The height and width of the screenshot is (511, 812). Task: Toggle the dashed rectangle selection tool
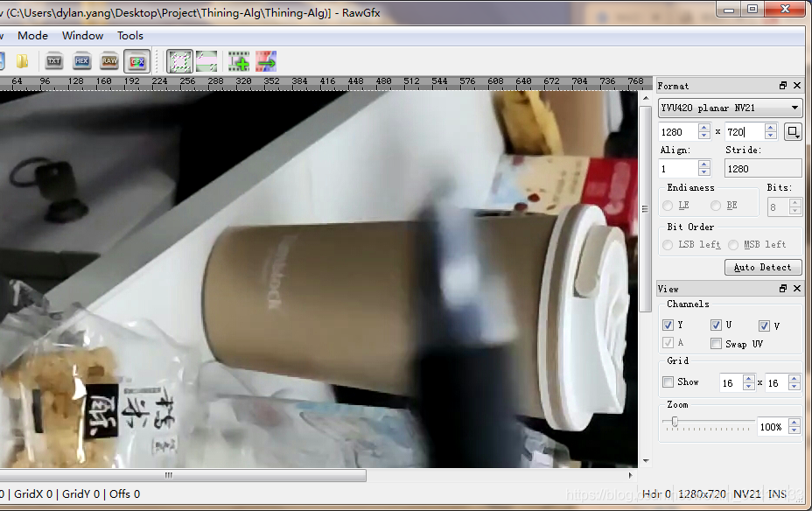click(x=179, y=61)
